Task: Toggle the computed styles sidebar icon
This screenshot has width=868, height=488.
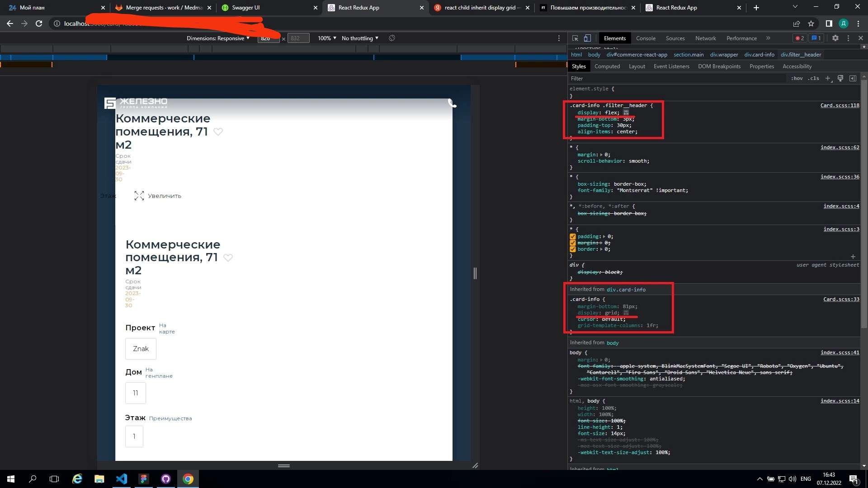Action: (853, 79)
